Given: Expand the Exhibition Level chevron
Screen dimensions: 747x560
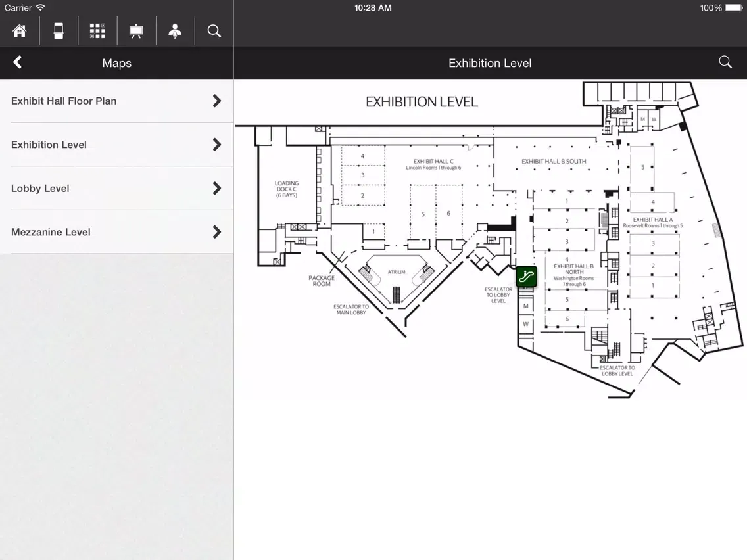Looking at the screenshot, I should coord(217,145).
